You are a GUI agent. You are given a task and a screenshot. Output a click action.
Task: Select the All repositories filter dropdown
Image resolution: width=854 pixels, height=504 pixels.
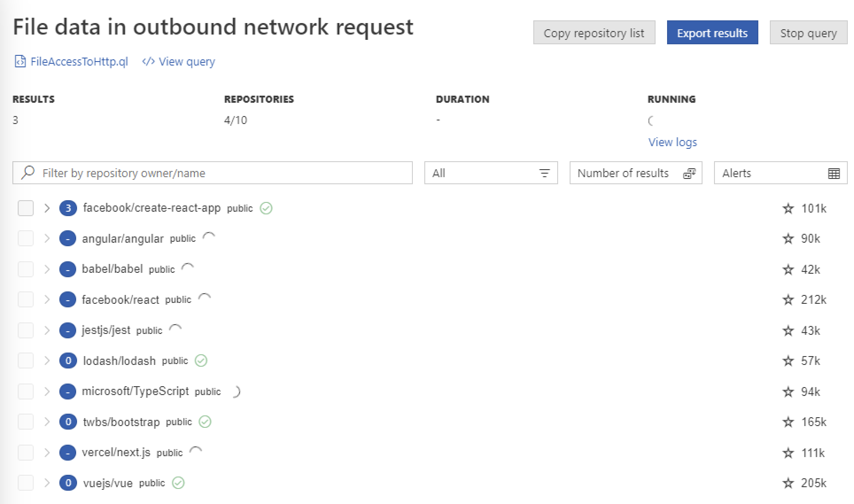(489, 173)
